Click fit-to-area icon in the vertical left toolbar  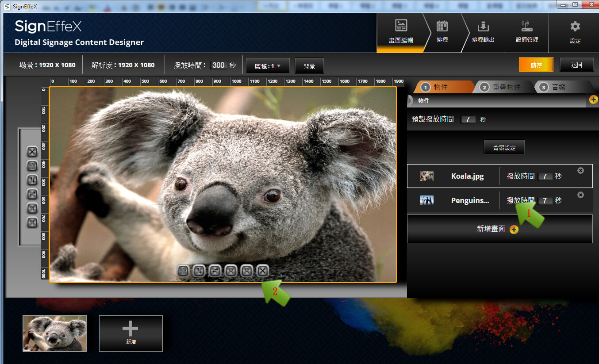32,166
